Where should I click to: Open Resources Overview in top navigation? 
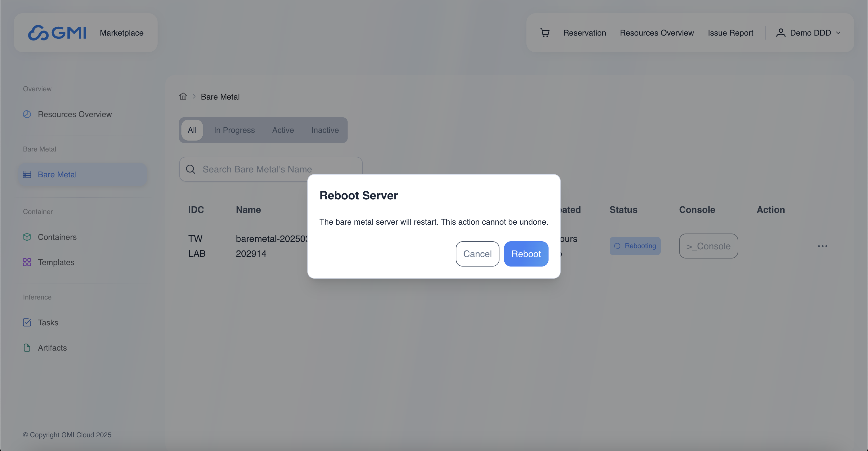point(657,33)
